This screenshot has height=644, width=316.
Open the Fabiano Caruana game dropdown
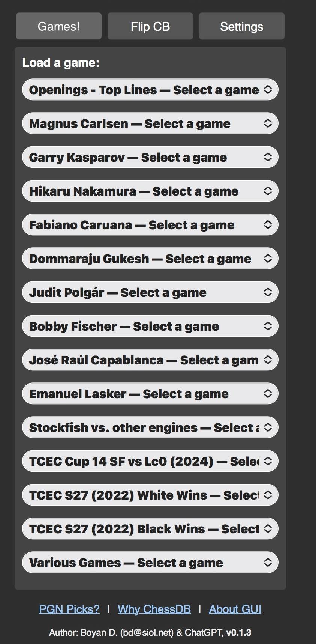150,225
